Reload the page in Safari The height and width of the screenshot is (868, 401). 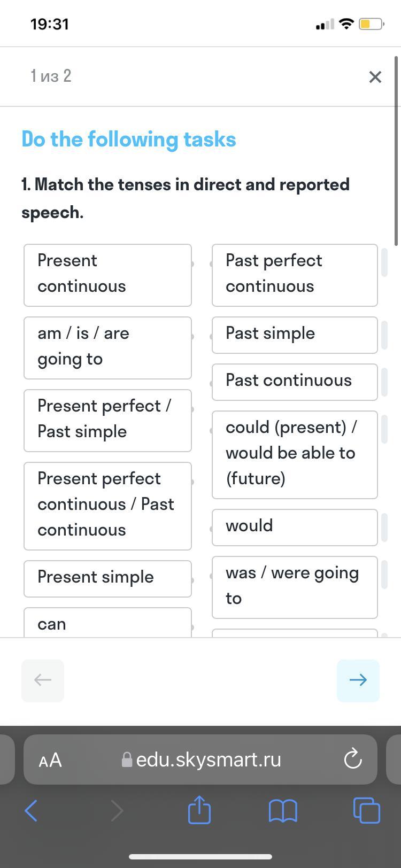point(353,759)
